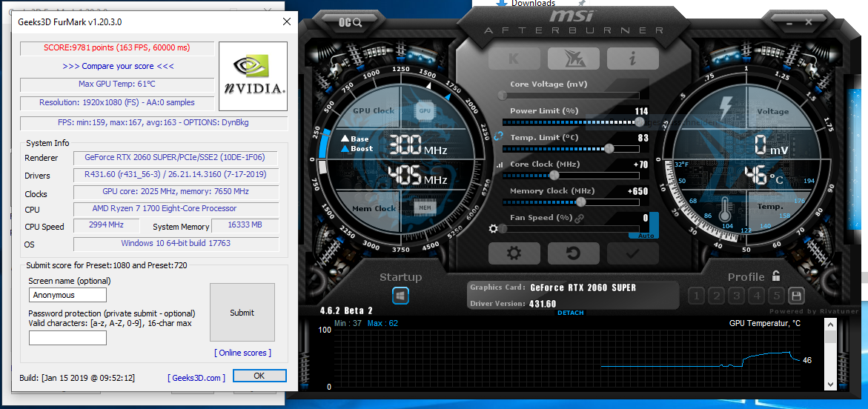The height and width of the screenshot is (409, 868).
Task: Select profile slot 5
Action: coord(776,296)
